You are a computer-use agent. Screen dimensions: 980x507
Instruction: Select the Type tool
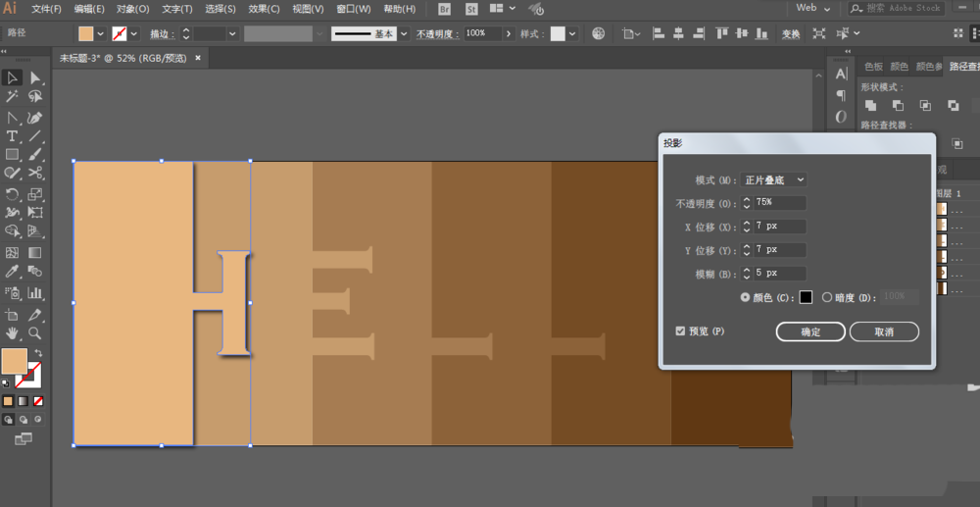[x=13, y=135]
